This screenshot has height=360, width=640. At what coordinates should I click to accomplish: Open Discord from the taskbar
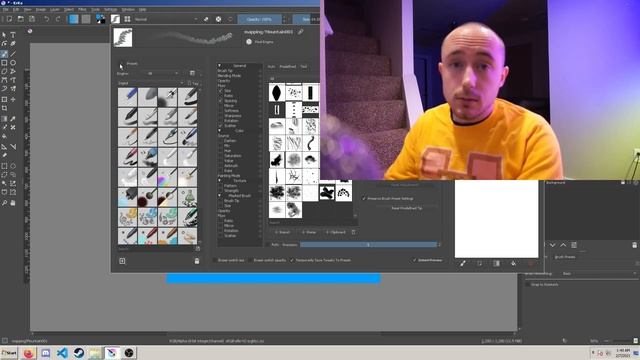coord(45,353)
